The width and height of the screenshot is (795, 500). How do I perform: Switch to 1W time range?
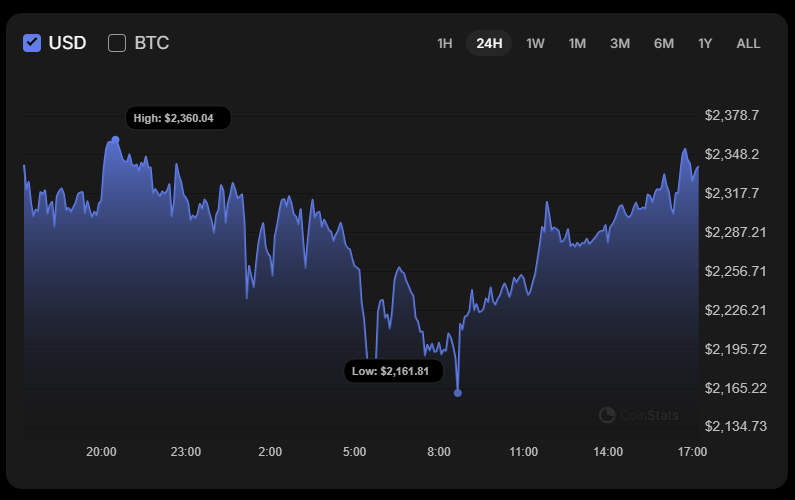(x=535, y=43)
